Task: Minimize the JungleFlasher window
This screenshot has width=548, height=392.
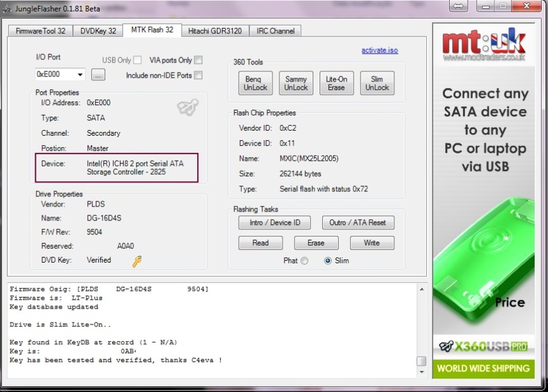Action: [485, 6]
